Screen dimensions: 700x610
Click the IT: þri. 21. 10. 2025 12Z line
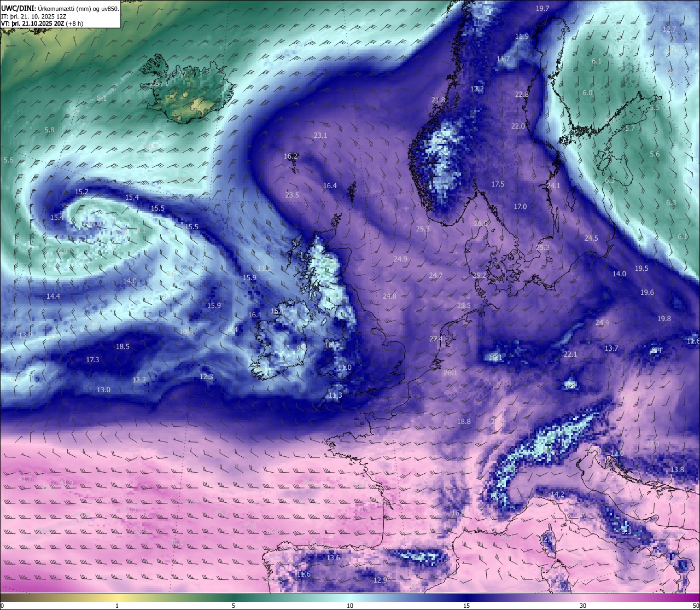point(34,16)
